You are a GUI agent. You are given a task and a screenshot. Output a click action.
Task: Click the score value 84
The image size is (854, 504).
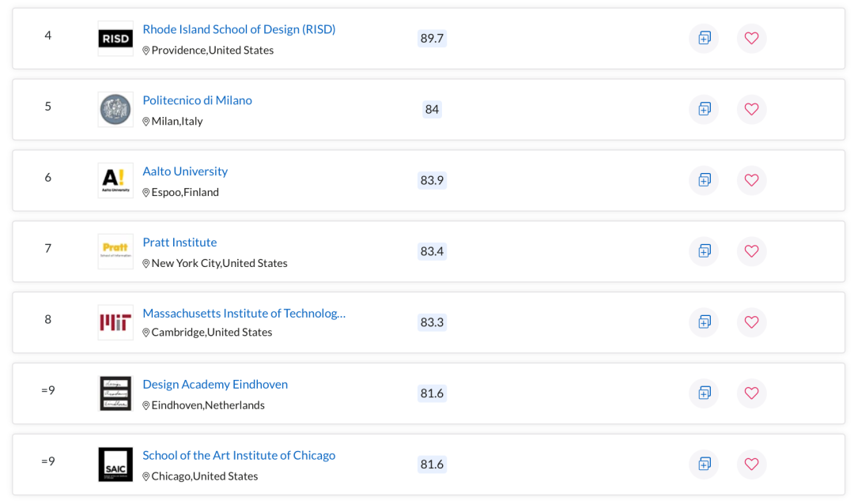click(x=432, y=109)
